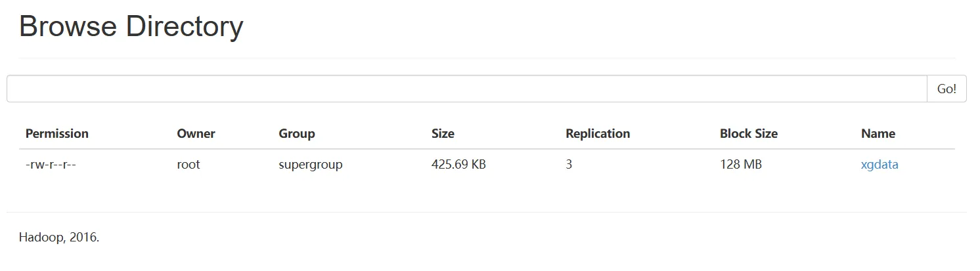Image resolution: width=980 pixels, height=271 pixels.
Task: Click the directory path input field
Action: (466, 89)
